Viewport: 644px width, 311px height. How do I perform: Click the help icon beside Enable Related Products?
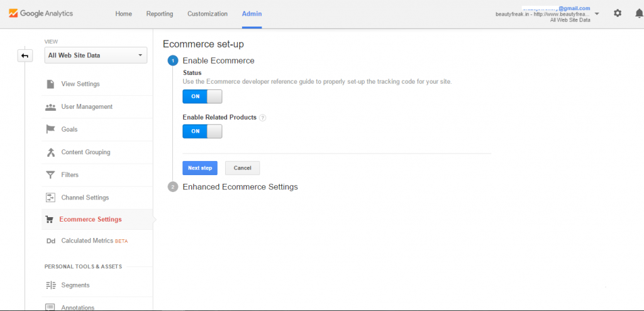point(263,118)
